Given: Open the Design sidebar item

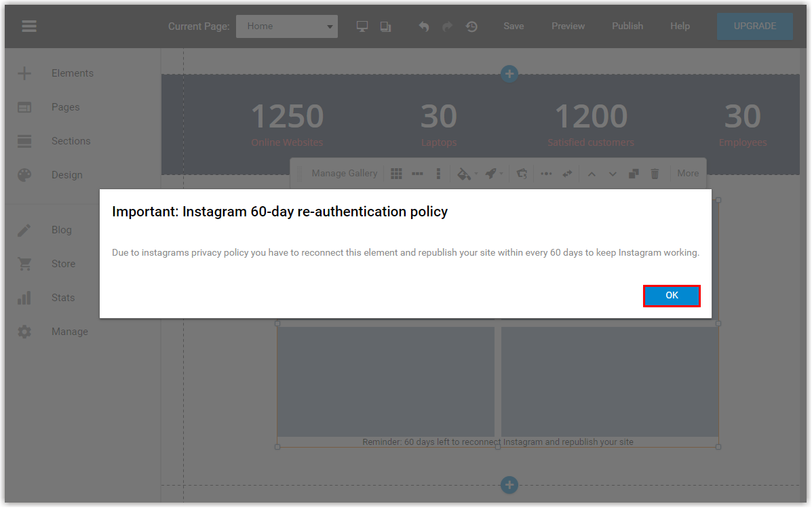Looking at the screenshot, I should click(x=66, y=175).
